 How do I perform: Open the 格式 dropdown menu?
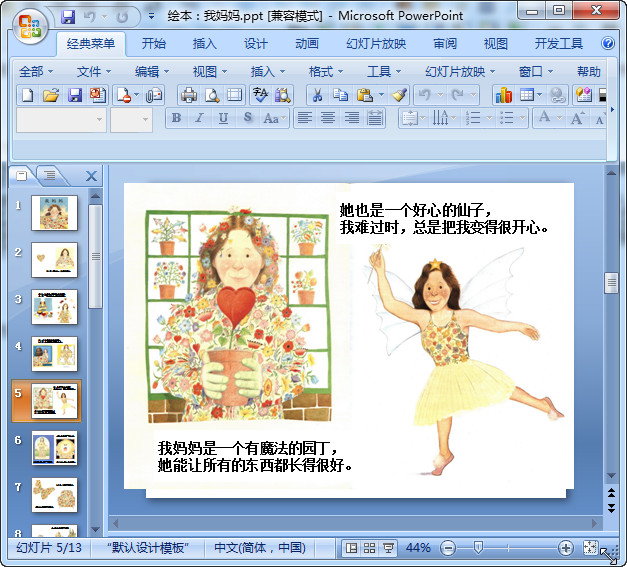coord(326,71)
